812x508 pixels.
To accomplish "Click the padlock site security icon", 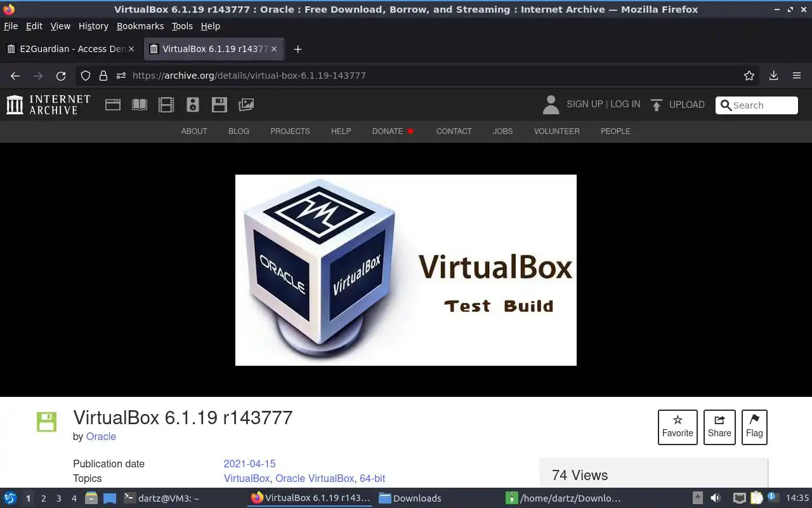I will pyautogui.click(x=103, y=76).
